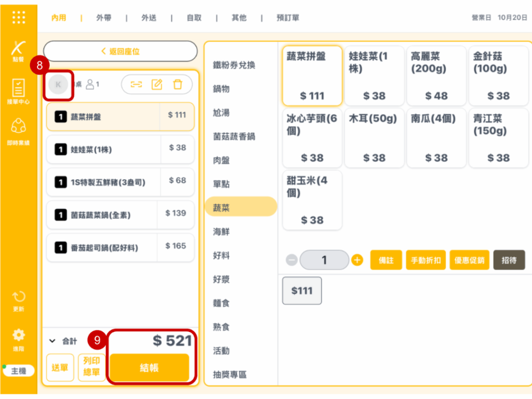Image resolution: width=532 pixels, height=399 pixels.
Task: Increase quantity with plus button
Action: click(357, 260)
